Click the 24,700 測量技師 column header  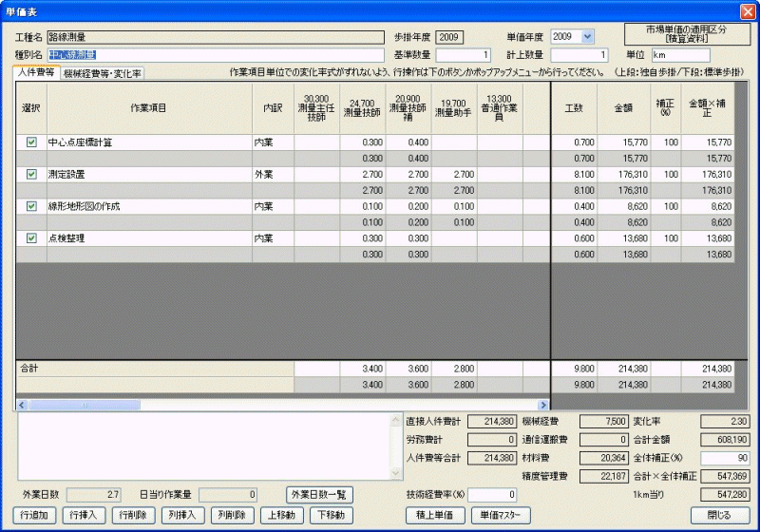click(x=362, y=108)
